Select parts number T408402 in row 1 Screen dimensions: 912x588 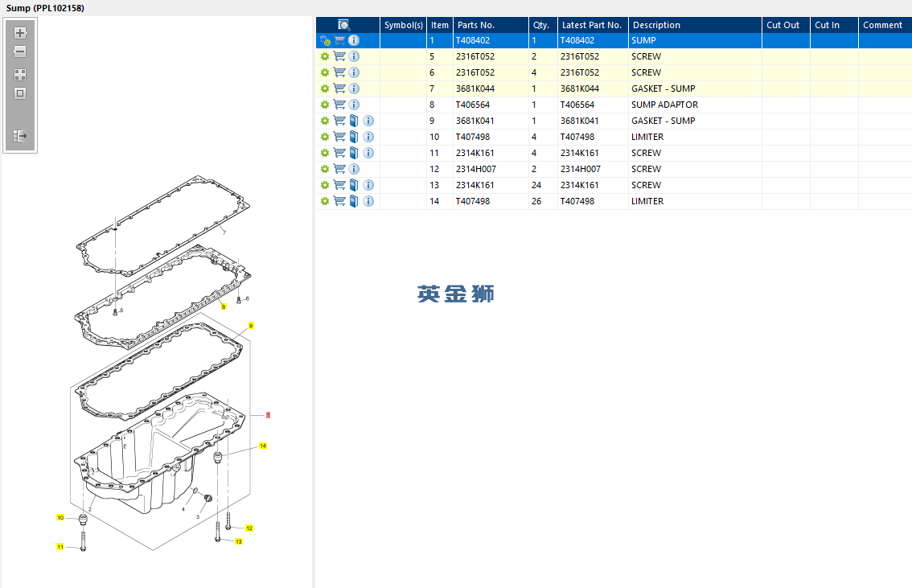473,41
